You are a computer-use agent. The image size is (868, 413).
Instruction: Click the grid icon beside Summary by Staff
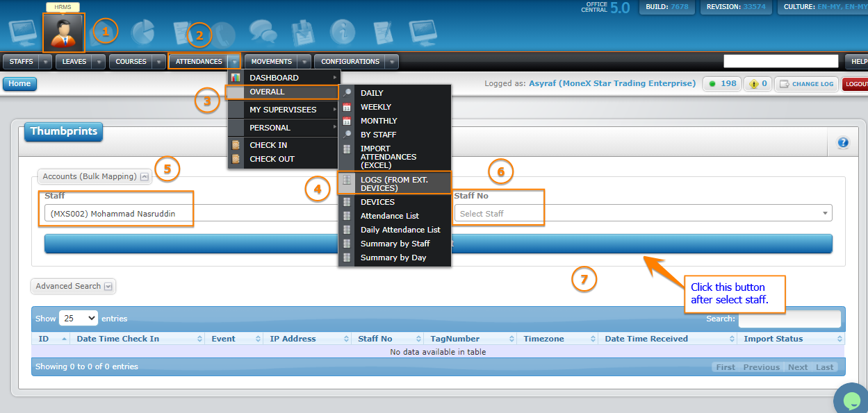coord(347,244)
